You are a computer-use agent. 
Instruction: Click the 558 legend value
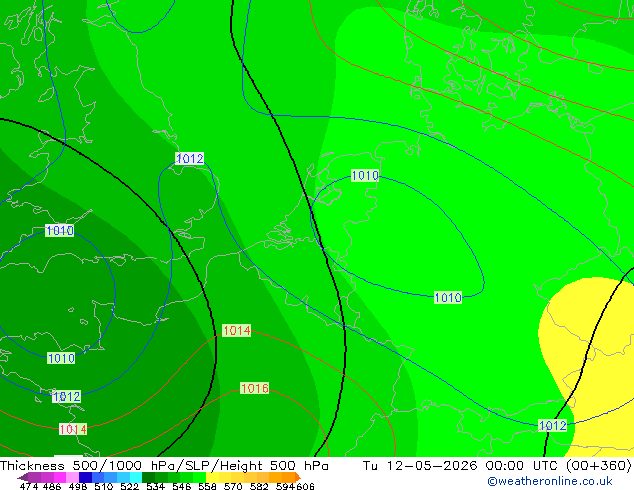click(207, 486)
